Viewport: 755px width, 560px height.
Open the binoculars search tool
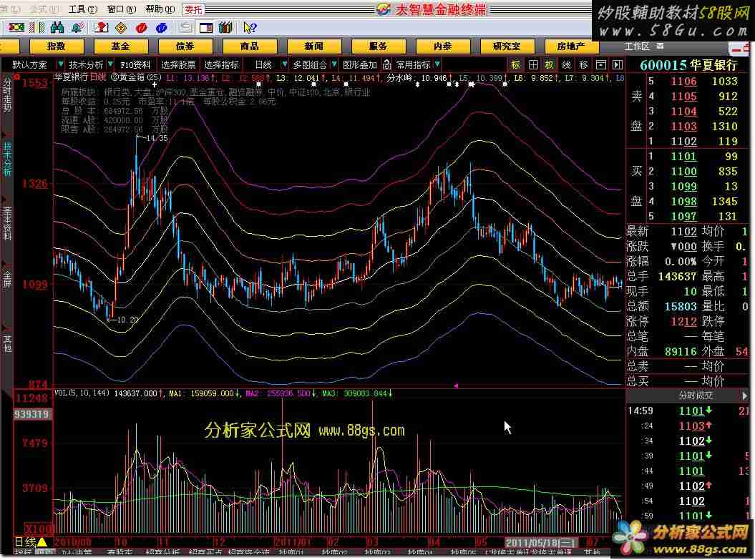click(57, 27)
